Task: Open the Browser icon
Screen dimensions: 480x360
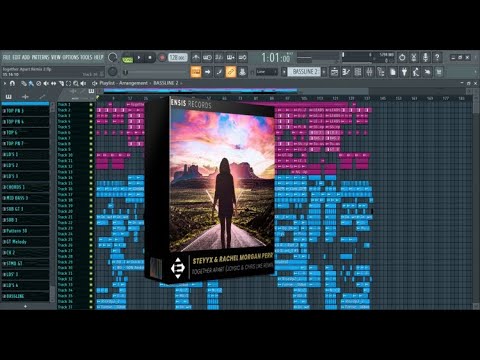Action: click(381, 72)
